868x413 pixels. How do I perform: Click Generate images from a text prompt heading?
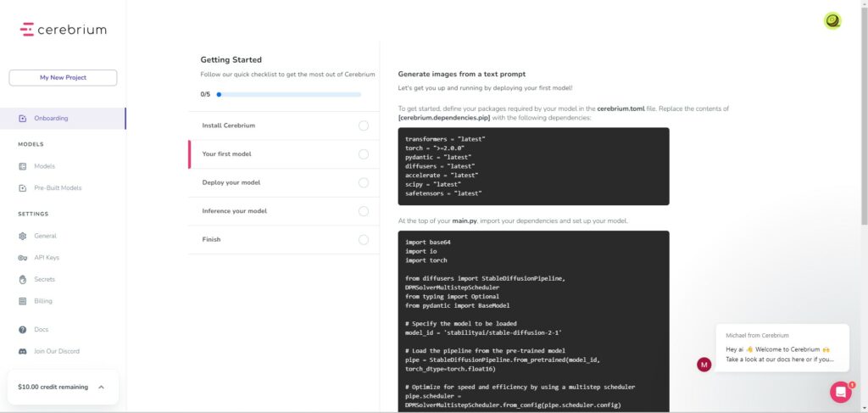click(462, 74)
